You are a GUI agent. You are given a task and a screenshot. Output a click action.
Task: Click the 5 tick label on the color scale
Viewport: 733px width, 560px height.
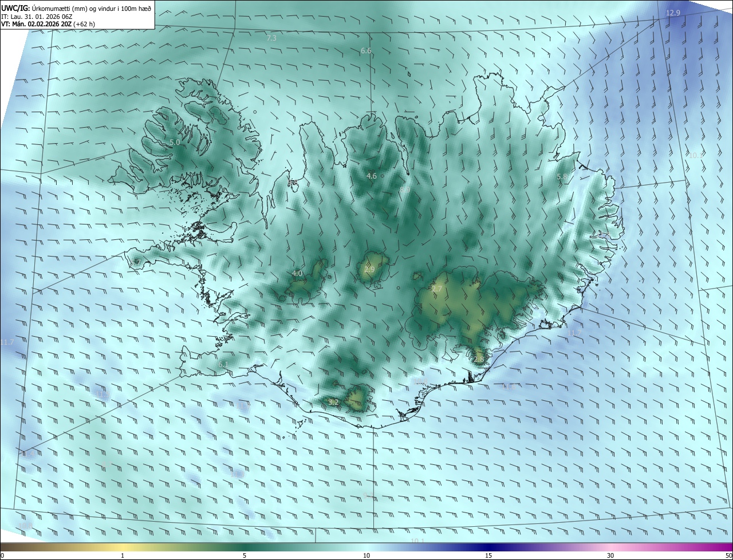[x=245, y=555]
